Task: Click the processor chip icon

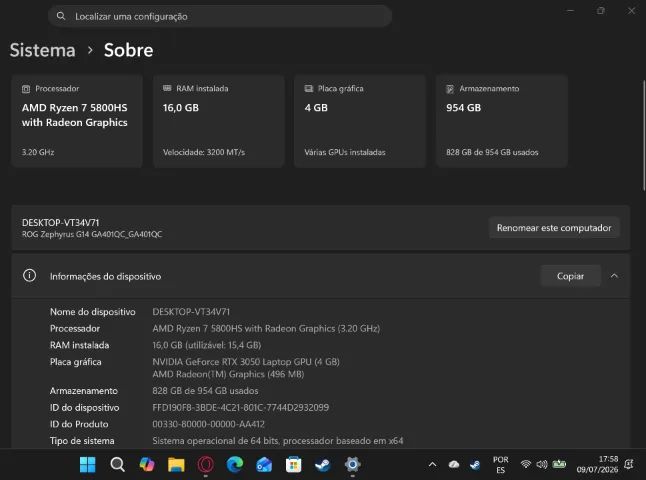Action: click(26, 89)
